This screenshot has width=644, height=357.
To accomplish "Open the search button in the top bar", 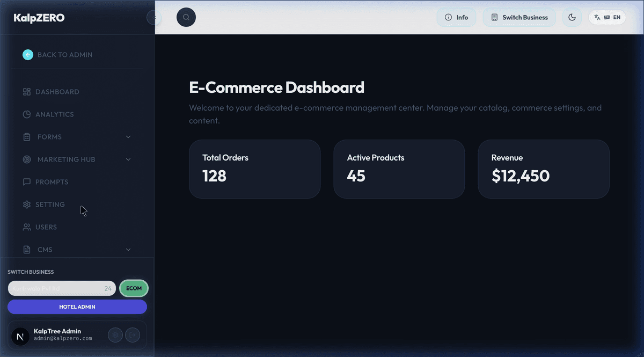I will click(x=186, y=17).
